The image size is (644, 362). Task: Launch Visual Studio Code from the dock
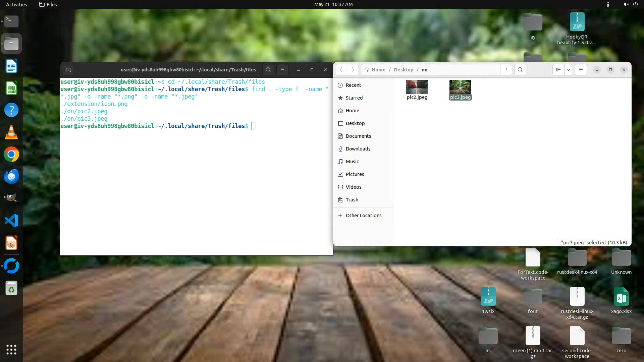pyautogui.click(x=11, y=221)
